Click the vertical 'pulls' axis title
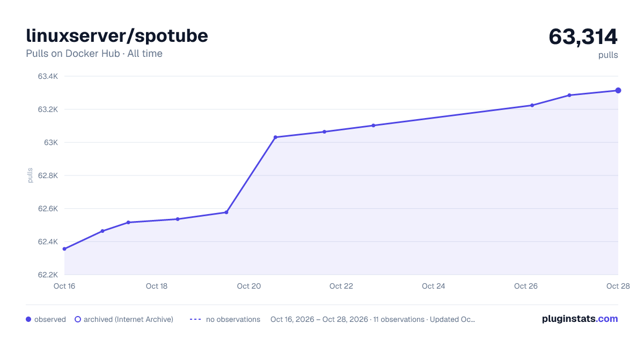Screen dimensions: 644x338 [x=30, y=175]
